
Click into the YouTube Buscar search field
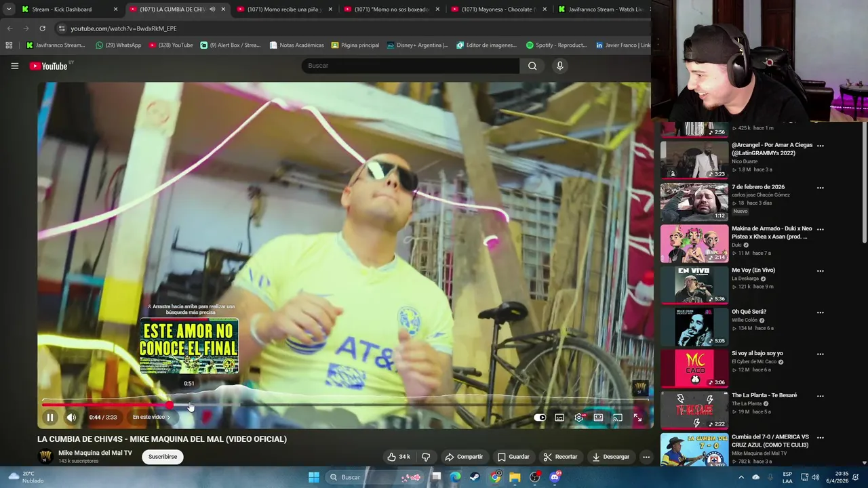[411, 66]
